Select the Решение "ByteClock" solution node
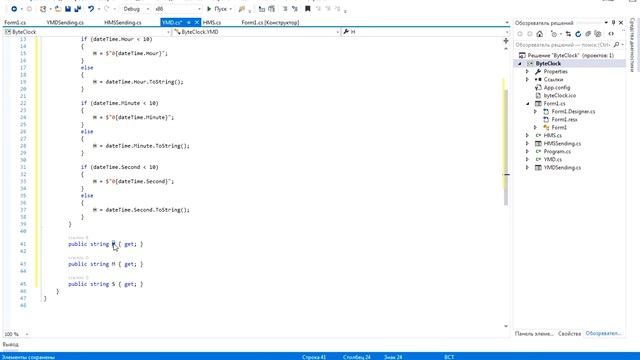The width and height of the screenshot is (640, 360). [566, 55]
